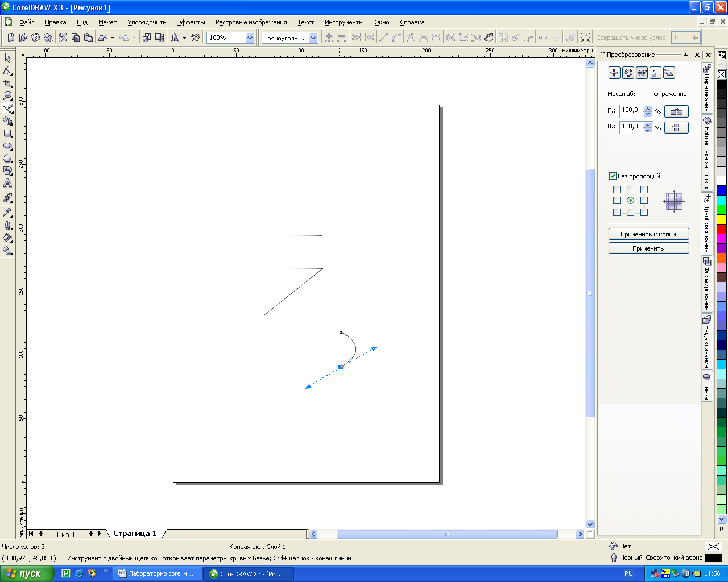Viewport: 728px width, 582px height.
Task: Check the middle-right anchor point box
Action: pyautogui.click(x=644, y=201)
